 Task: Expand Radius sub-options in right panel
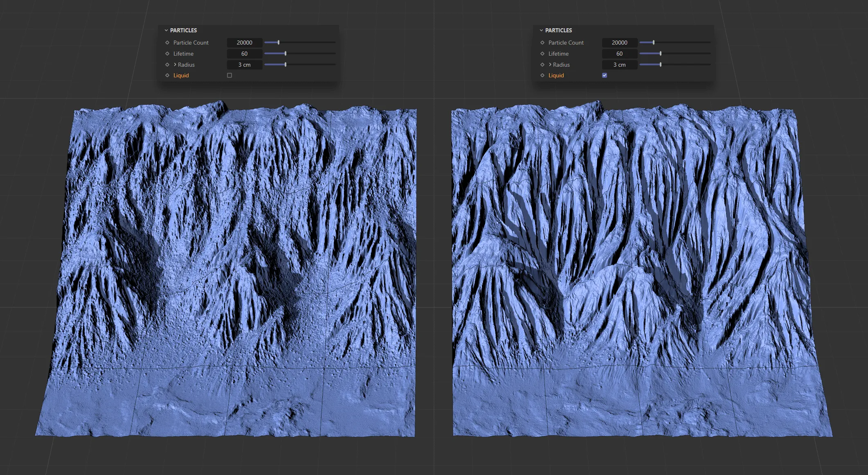(550, 65)
